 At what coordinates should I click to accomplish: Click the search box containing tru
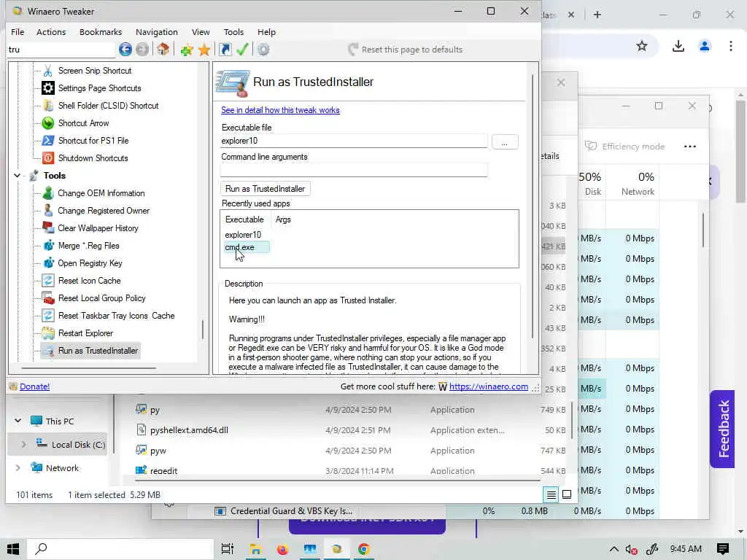point(61,50)
